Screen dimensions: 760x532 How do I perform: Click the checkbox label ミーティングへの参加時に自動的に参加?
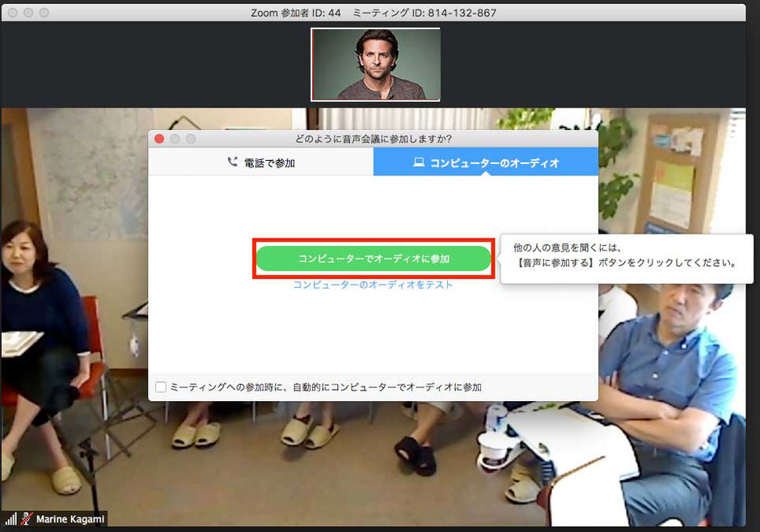[x=326, y=387]
